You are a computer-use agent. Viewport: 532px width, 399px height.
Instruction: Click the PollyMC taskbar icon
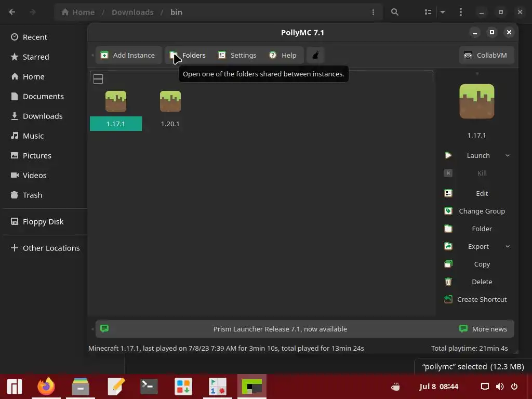click(252, 387)
